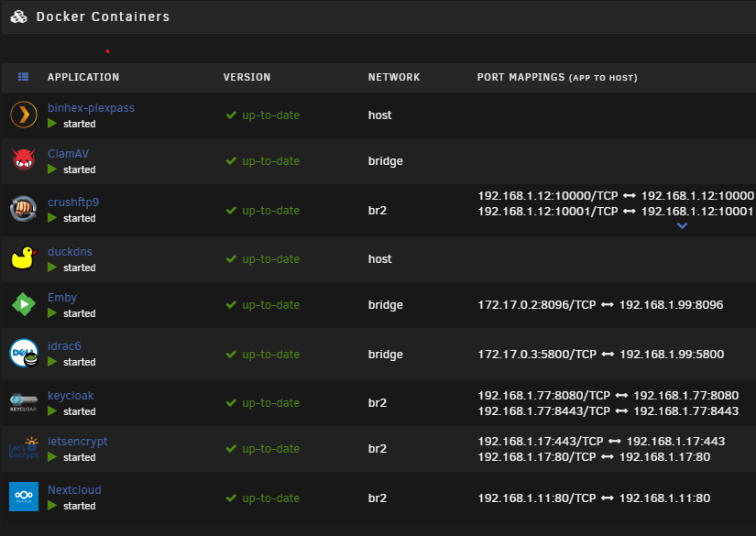Click the VERSION column header

(x=247, y=77)
